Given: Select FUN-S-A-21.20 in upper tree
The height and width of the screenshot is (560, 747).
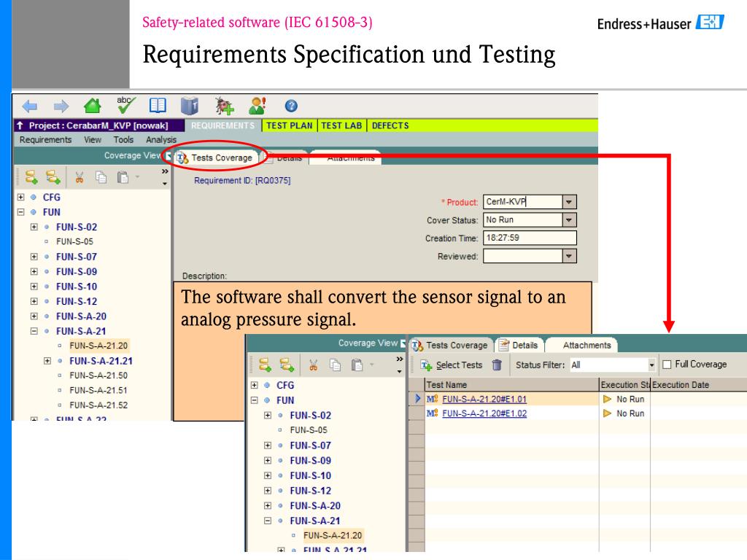Looking at the screenshot, I should 98,346.
